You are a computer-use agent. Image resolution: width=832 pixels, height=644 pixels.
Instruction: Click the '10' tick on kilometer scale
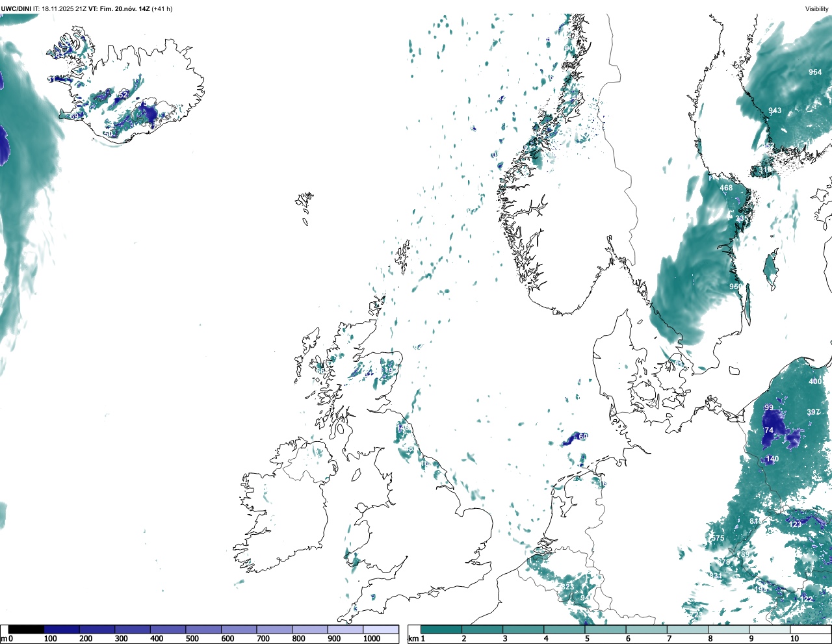pos(794,639)
